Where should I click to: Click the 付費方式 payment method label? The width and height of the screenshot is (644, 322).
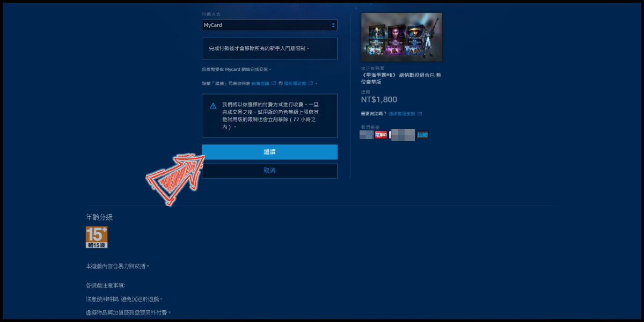[x=211, y=14]
